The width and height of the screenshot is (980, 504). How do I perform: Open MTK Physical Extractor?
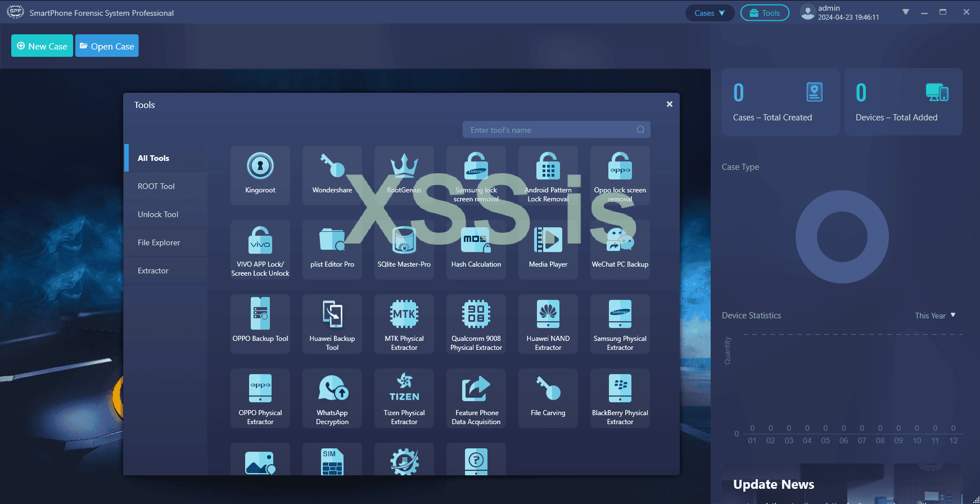click(x=404, y=324)
